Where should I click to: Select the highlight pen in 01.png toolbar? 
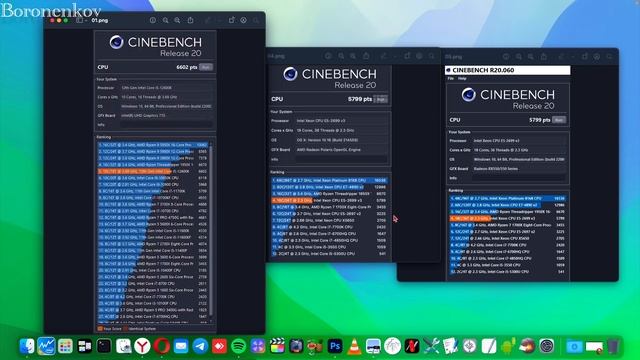(x=207, y=20)
